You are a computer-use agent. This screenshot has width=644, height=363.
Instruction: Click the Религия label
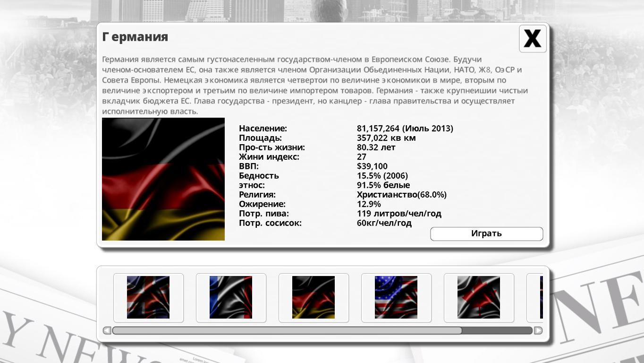[x=257, y=195]
